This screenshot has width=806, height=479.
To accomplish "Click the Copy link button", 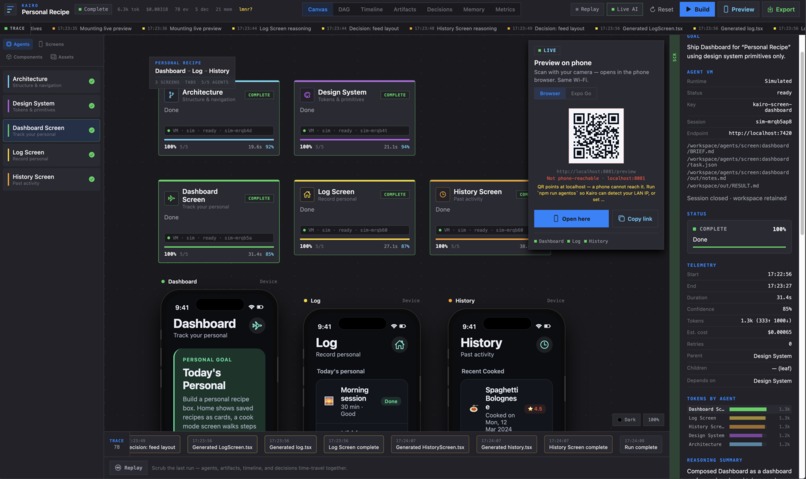I will click(635, 218).
